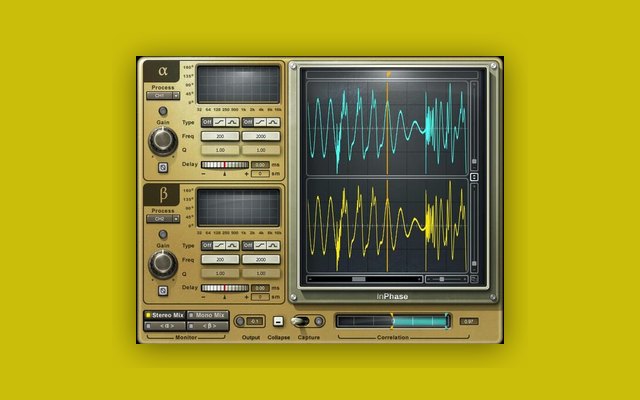Monitor the alpha channel only
Image resolution: width=640 pixels, height=400 pixels.
(165, 326)
